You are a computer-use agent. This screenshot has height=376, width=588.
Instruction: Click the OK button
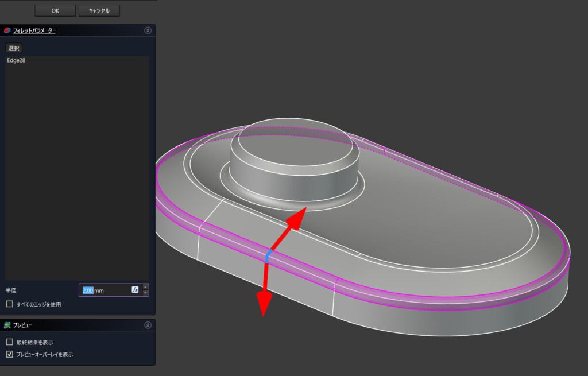55,10
